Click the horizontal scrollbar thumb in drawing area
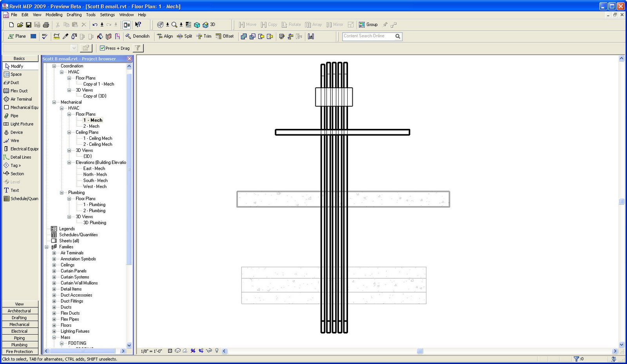Image resolution: width=627 pixels, height=364 pixels. click(x=420, y=351)
